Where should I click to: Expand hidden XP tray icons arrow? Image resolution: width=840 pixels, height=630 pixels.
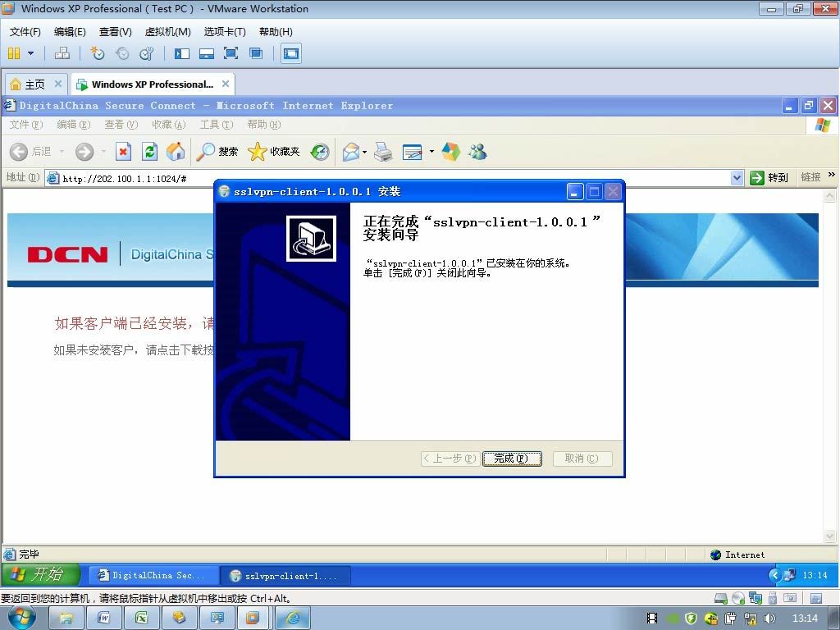[774, 575]
